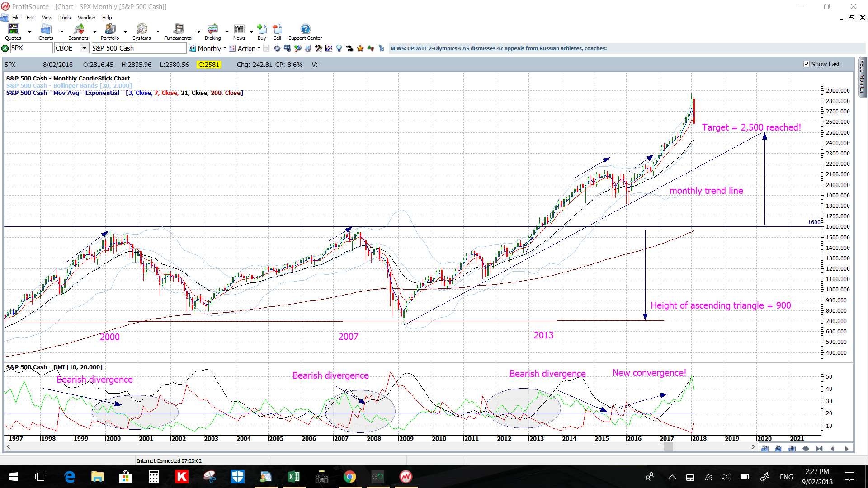Click the magnifier zoom tool icon

298,48
